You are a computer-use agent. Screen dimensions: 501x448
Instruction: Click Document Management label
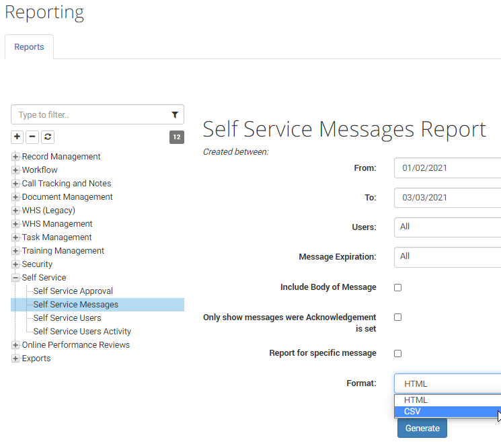[67, 197]
